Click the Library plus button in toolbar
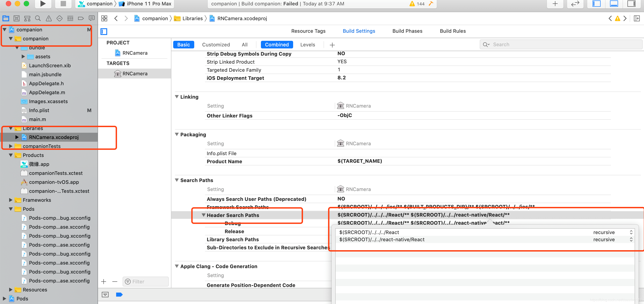644x304 pixels. [555, 4]
